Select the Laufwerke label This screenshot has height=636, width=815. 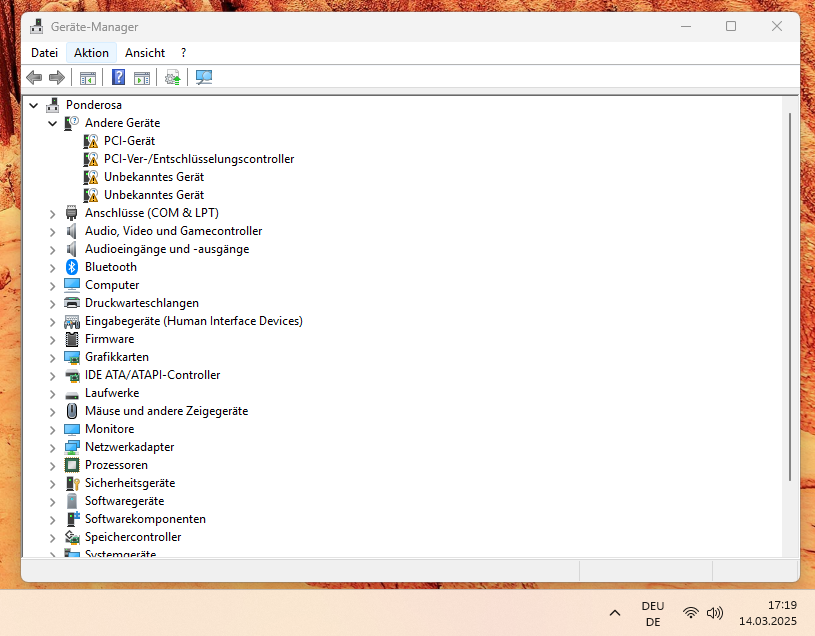(112, 393)
